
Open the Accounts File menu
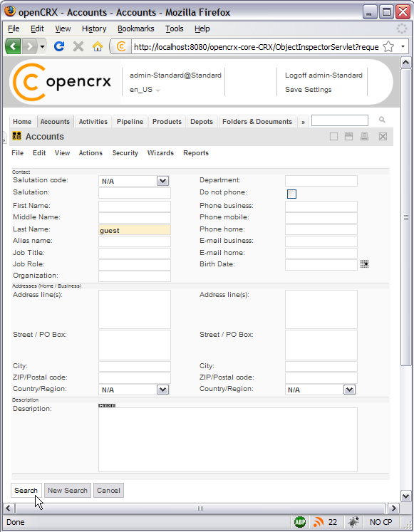click(x=18, y=153)
